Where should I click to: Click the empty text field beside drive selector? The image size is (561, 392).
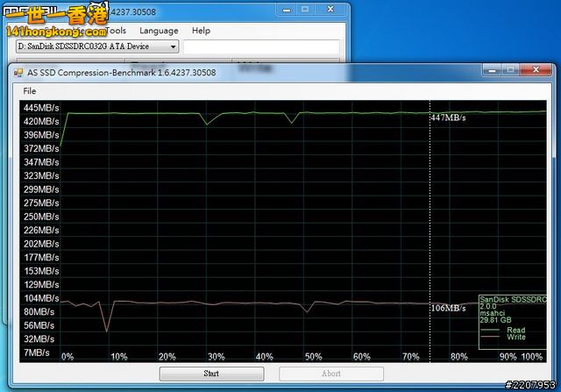coord(261,46)
